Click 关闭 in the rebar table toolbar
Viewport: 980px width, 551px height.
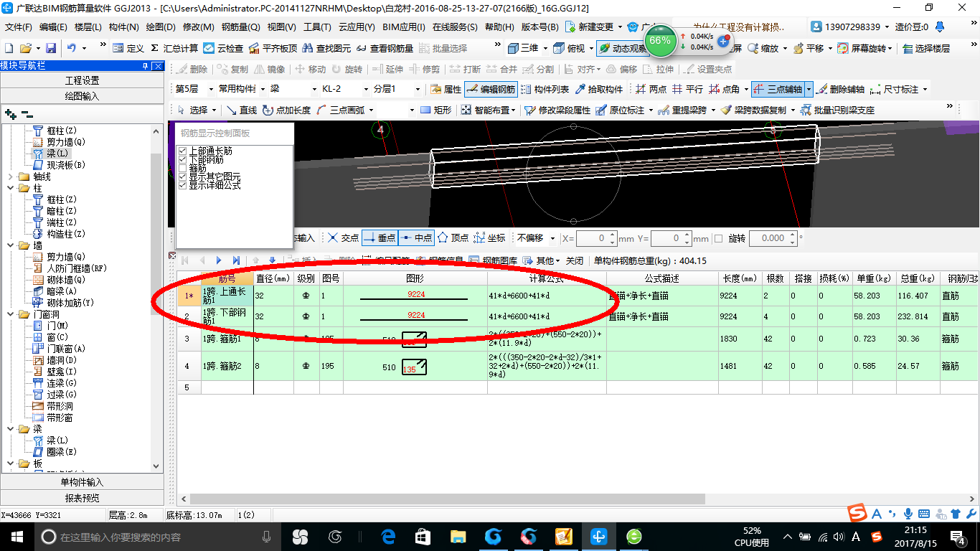pyautogui.click(x=575, y=261)
